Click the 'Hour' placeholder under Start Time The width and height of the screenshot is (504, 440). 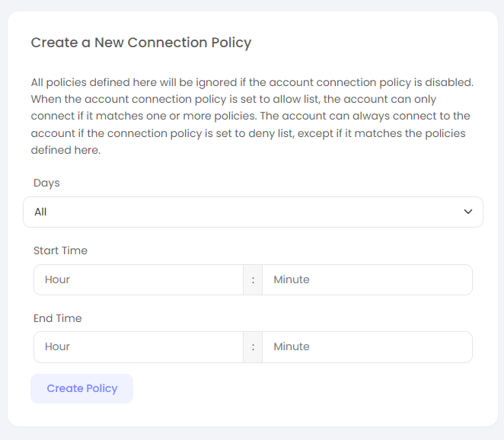[x=57, y=279]
